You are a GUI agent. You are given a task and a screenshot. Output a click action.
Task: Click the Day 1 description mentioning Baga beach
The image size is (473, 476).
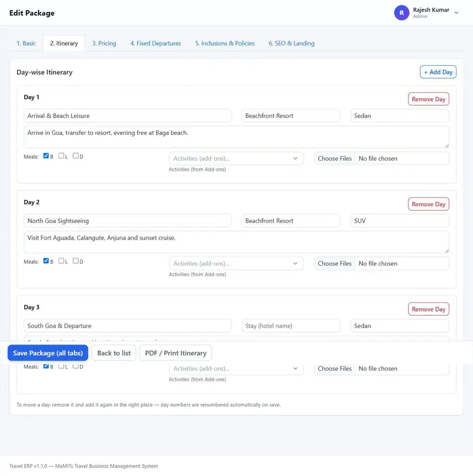236,137
